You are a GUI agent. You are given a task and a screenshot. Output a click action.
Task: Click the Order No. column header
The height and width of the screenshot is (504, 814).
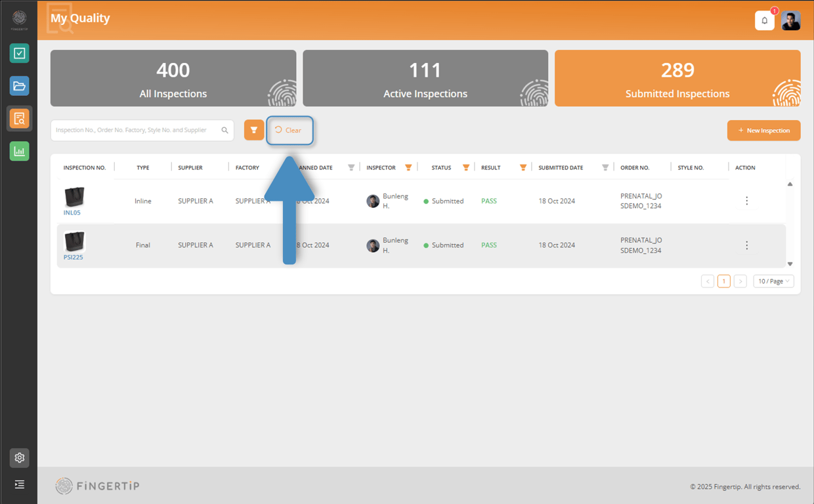[x=635, y=167]
